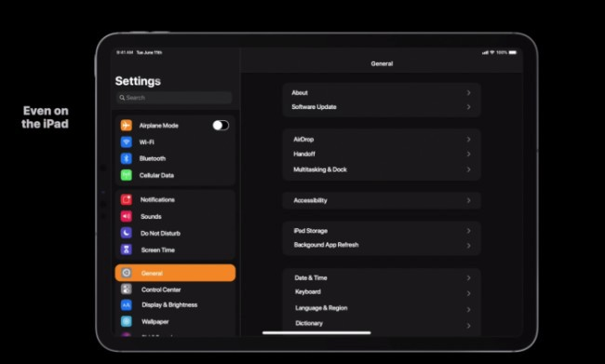Image resolution: width=605 pixels, height=364 pixels.
Task: Open the Cellular Data icon
Action: [x=127, y=175]
